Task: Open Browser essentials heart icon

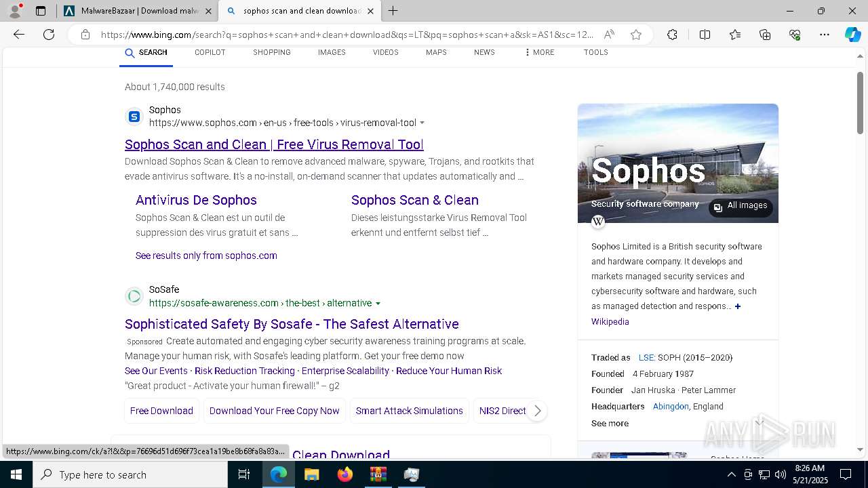Action: (795, 35)
